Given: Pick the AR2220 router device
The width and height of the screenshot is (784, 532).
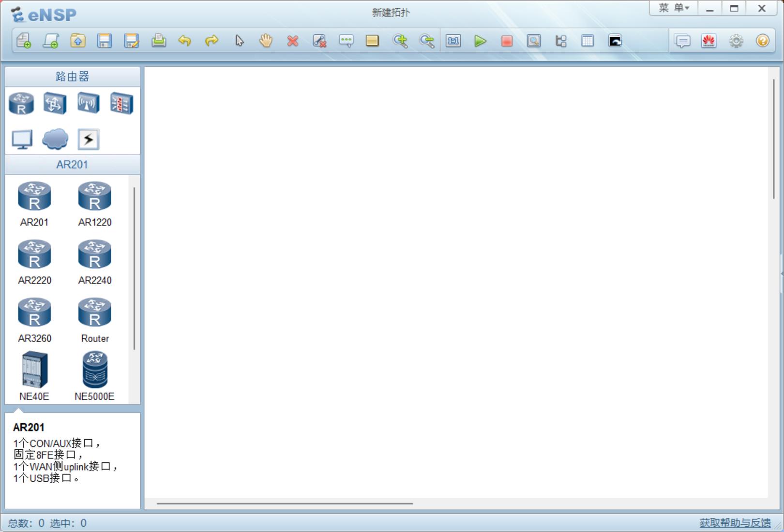Looking at the screenshot, I should (x=34, y=262).
